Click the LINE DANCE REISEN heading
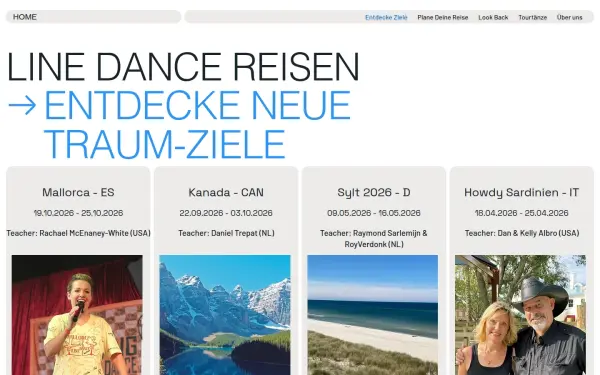Screen dimensions: 600x375 coord(183,67)
